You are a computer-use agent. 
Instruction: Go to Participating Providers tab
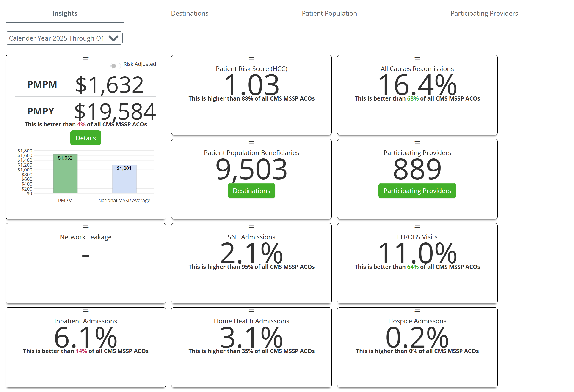point(484,13)
